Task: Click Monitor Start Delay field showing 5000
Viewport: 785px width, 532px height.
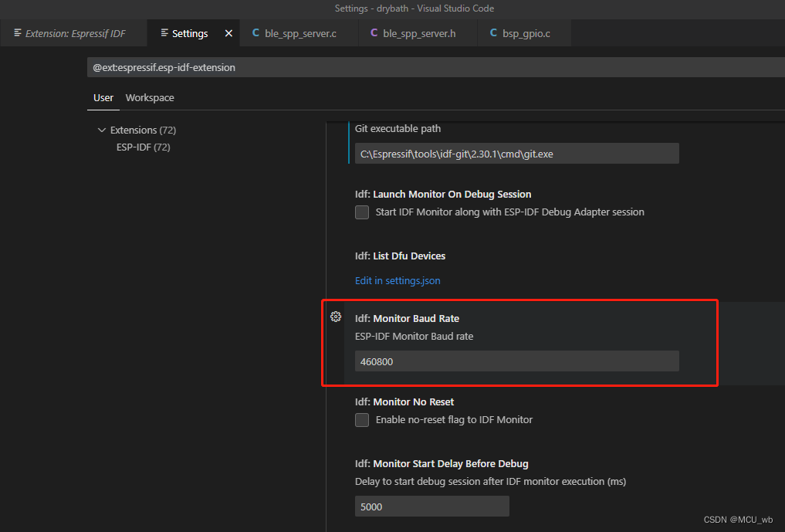Action: (x=432, y=507)
